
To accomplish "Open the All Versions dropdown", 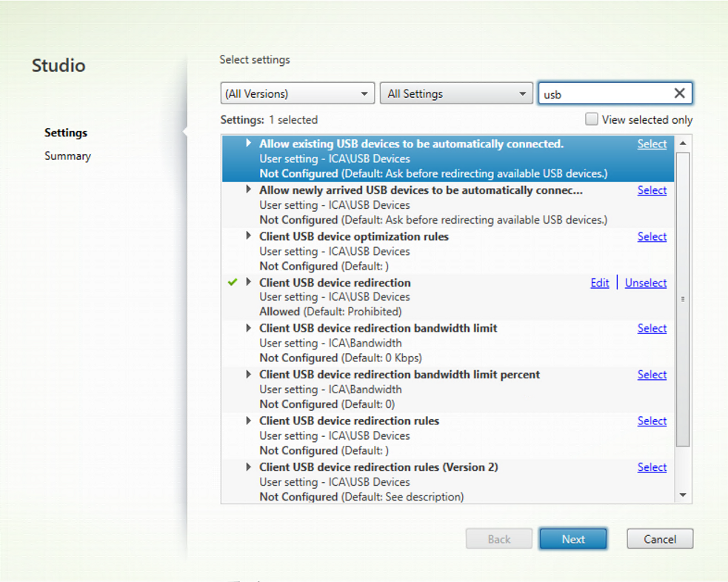I will pos(297,94).
